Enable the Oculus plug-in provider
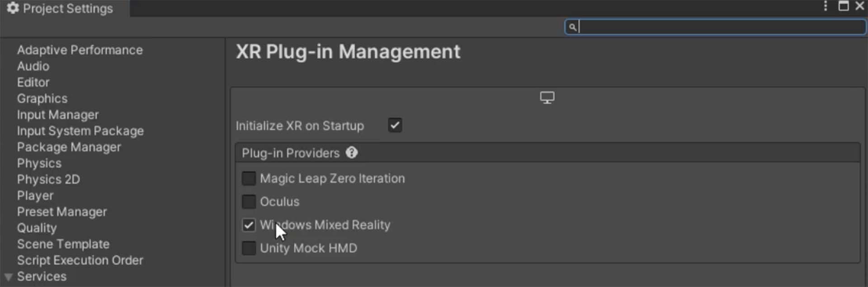Image resolution: width=868 pixels, height=287 pixels. 249,201
